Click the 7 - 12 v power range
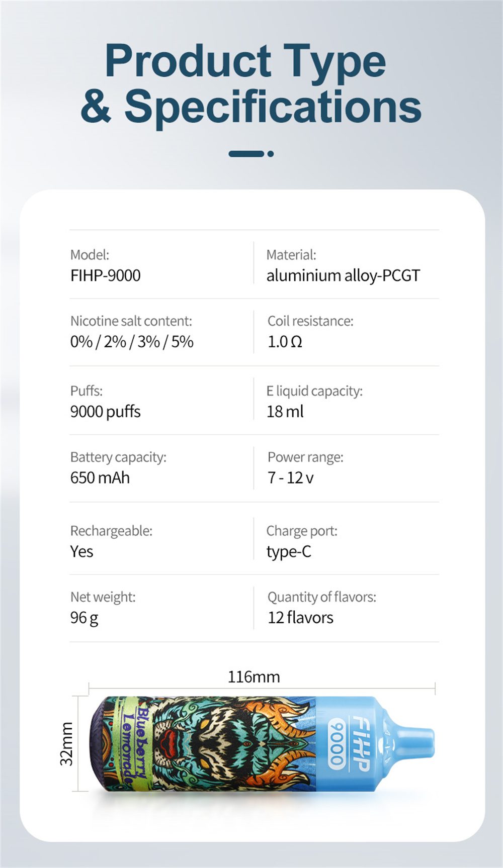The height and width of the screenshot is (868, 503). (290, 477)
